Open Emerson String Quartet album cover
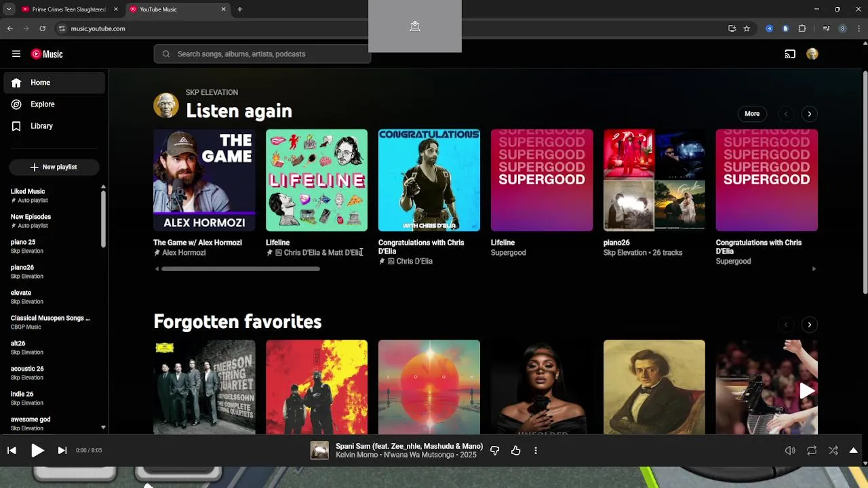The image size is (868, 488). tap(204, 387)
